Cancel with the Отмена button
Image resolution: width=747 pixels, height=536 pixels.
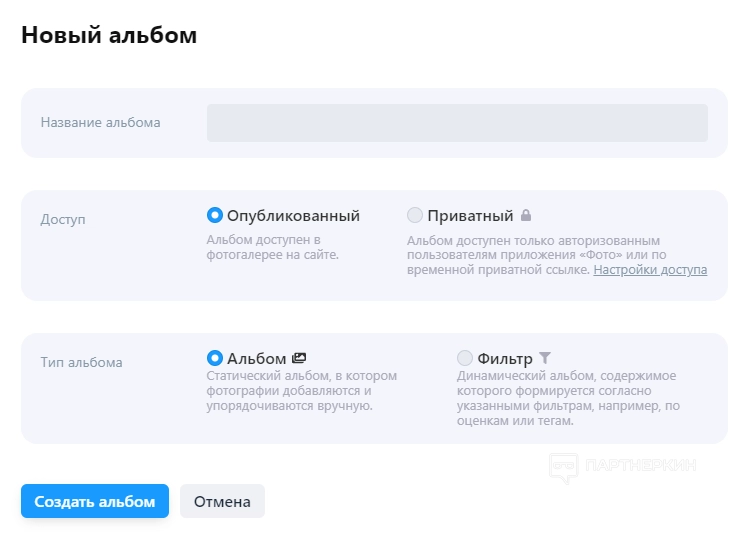point(222,501)
